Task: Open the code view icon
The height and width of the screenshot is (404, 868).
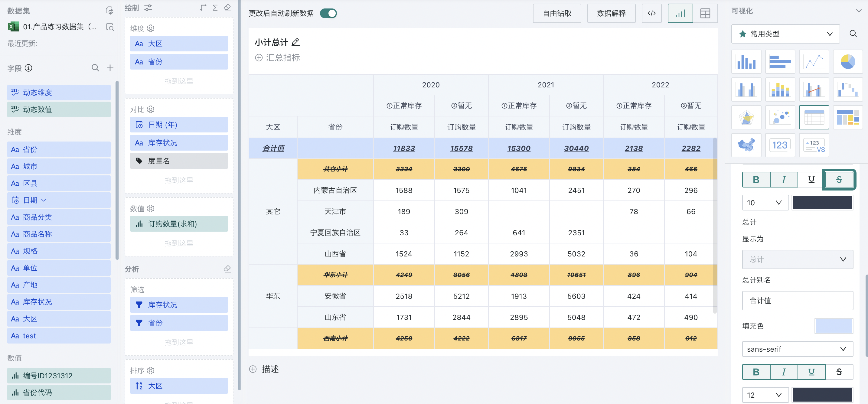Action: coord(651,14)
